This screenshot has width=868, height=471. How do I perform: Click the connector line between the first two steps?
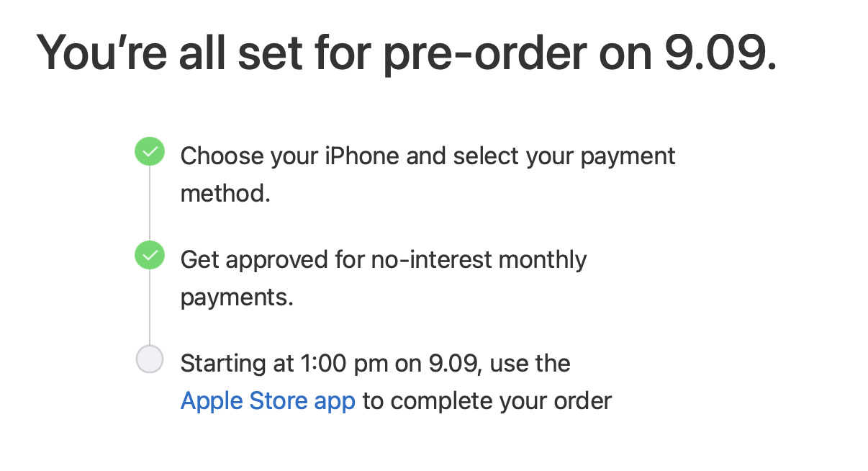[x=150, y=204]
